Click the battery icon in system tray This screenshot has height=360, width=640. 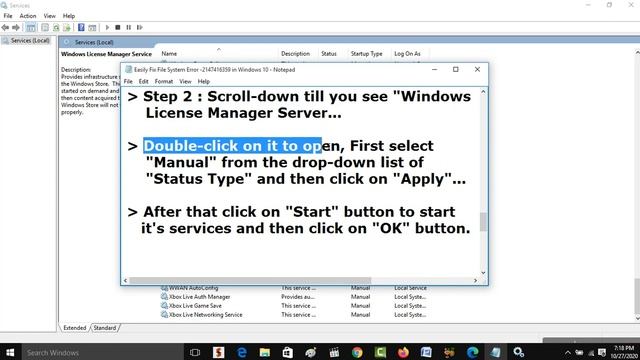[x=579, y=352]
